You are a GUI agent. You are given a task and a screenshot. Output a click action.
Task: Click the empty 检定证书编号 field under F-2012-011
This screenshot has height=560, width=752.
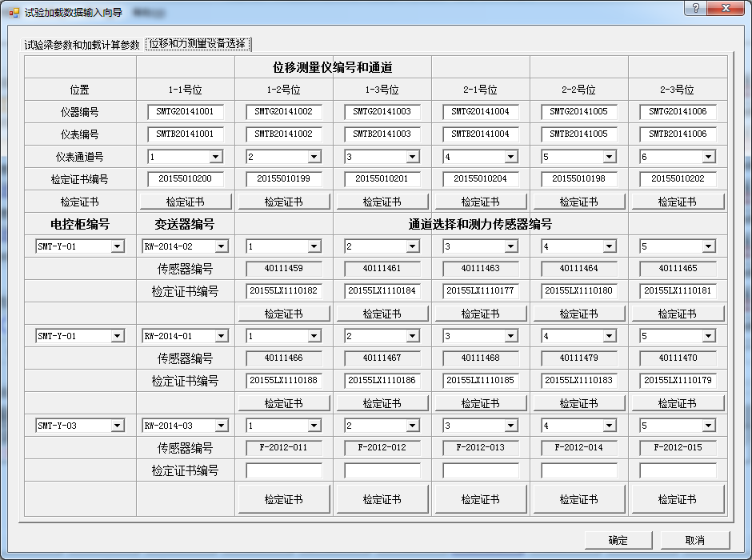(x=284, y=470)
